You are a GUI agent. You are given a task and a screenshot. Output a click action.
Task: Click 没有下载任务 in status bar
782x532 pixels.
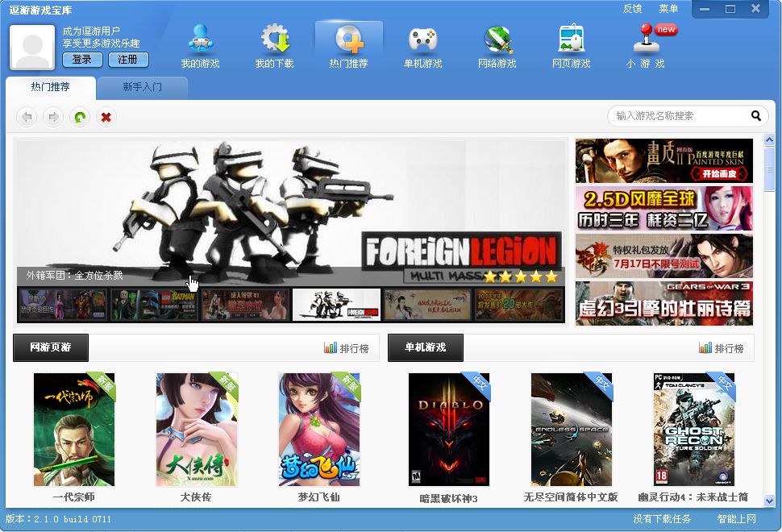coord(662,519)
